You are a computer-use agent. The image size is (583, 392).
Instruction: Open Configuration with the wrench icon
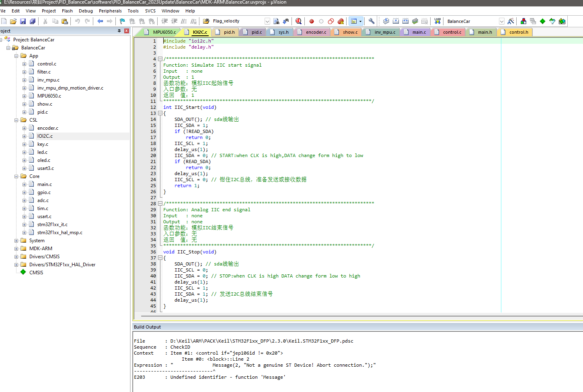[x=372, y=21]
